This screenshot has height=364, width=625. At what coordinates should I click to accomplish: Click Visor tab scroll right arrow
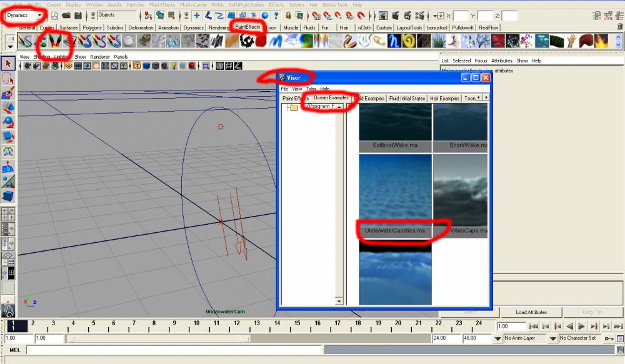tap(486, 97)
